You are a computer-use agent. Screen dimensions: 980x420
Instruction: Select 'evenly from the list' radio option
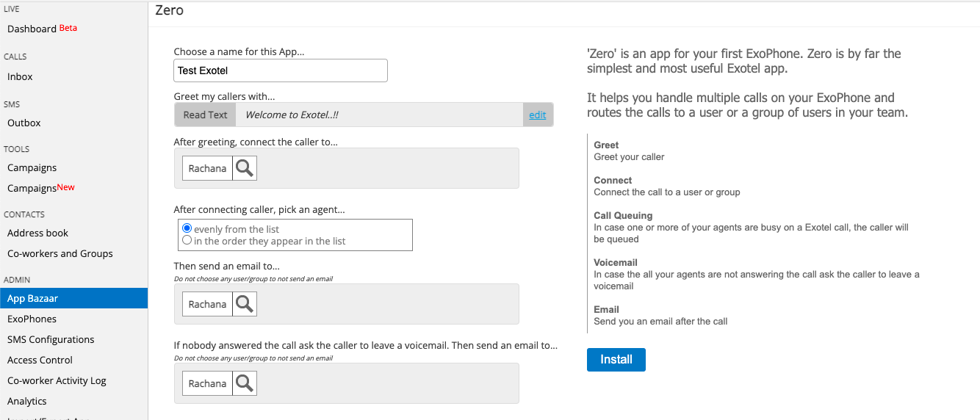tap(187, 229)
